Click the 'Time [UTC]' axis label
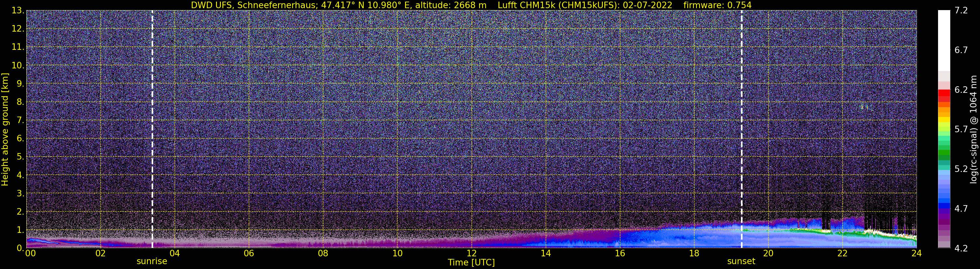Screen dimensions: 980x269 tap(471, 262)
